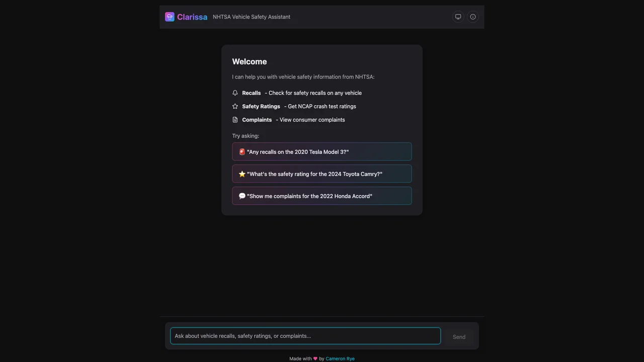Select the Tesla Model 3 recalls suggestion
The height and width of the screenshot is (362, 644).
point(321,151)
